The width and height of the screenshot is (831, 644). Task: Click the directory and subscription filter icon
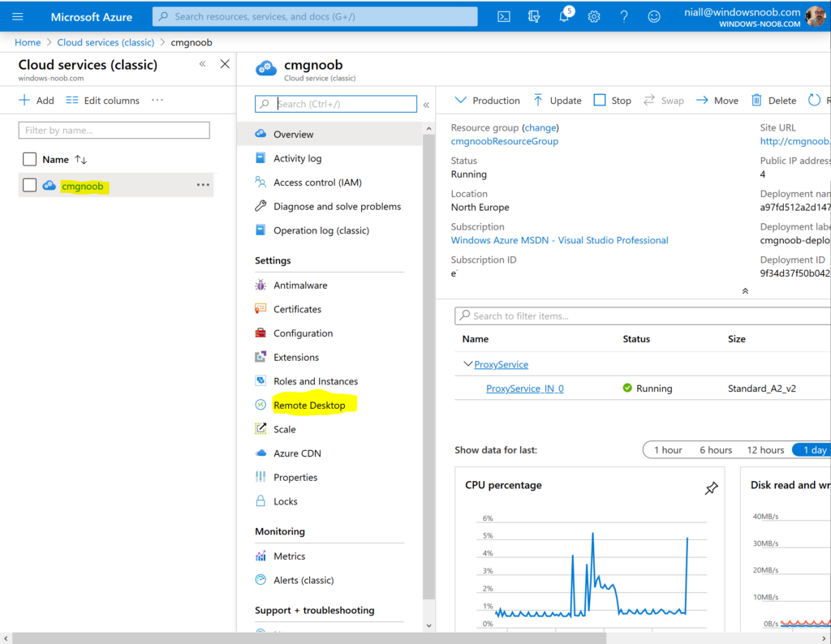(534, 16)
